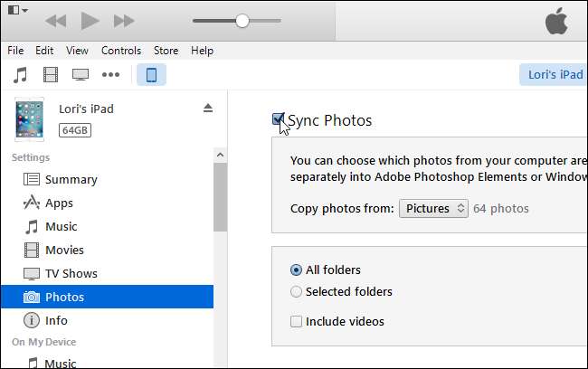Choose the Selected folders option

(296, 291)
